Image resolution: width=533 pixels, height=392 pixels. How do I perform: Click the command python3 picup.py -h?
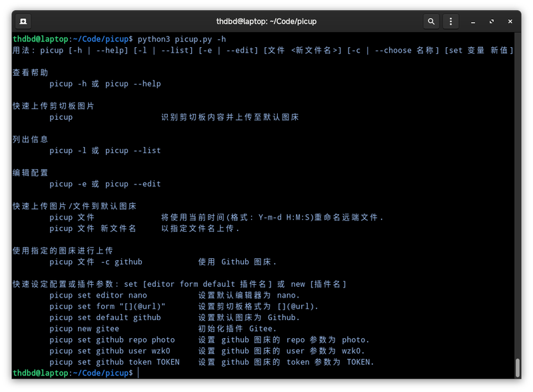click(182, 39)
